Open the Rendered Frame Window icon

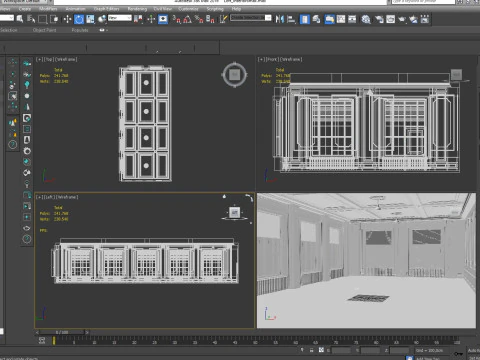click(391, 19)
